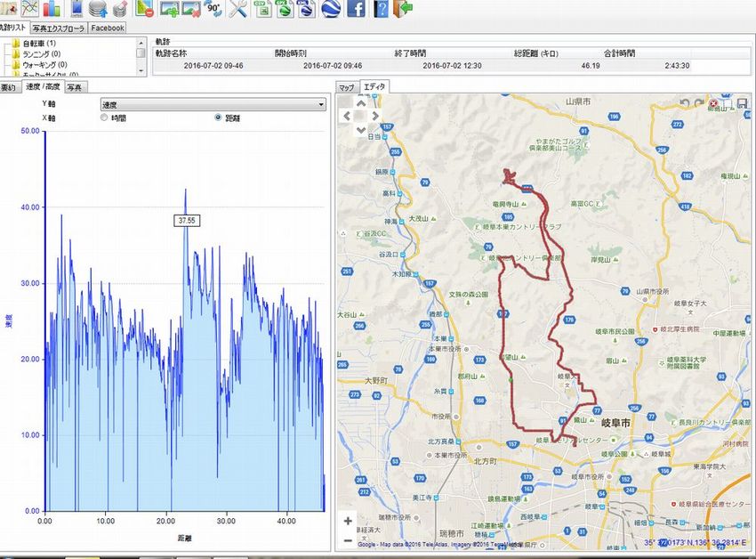Viewport: 756px width, 559px height.
Task: Click the track list scroll up arrow
Action: click(141, 43)
